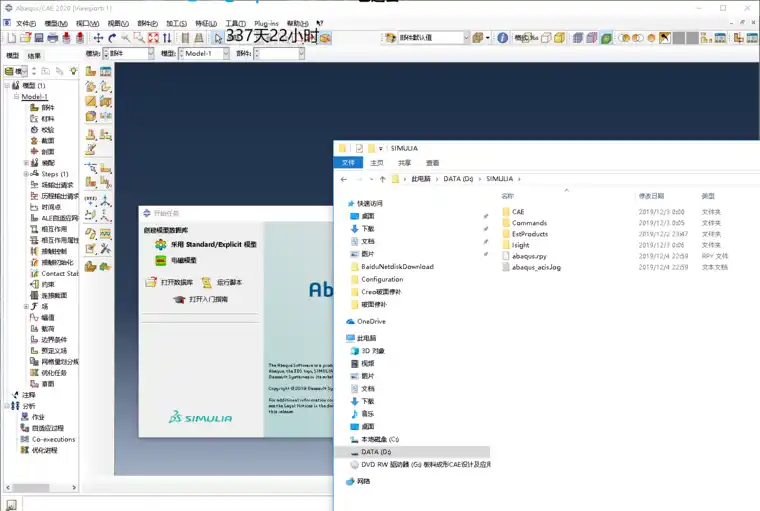Select the abaqus.rpy file
The height and width of the screenshot is (511, 760).
(524, 256)
